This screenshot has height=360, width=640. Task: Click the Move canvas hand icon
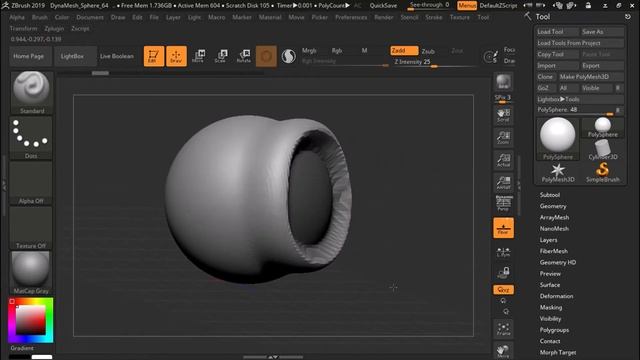(503, 351)
